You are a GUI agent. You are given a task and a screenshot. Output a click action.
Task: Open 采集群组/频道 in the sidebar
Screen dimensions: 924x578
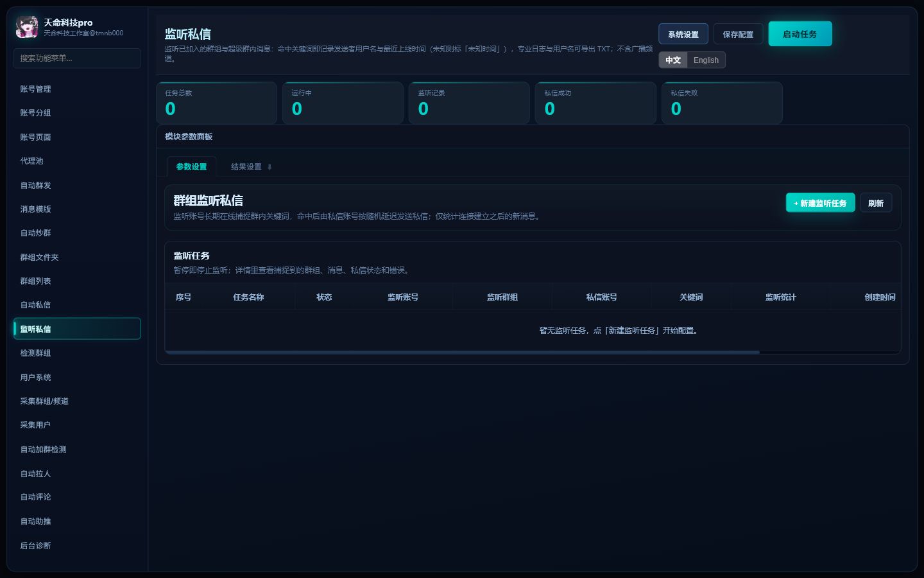[77, 401]
